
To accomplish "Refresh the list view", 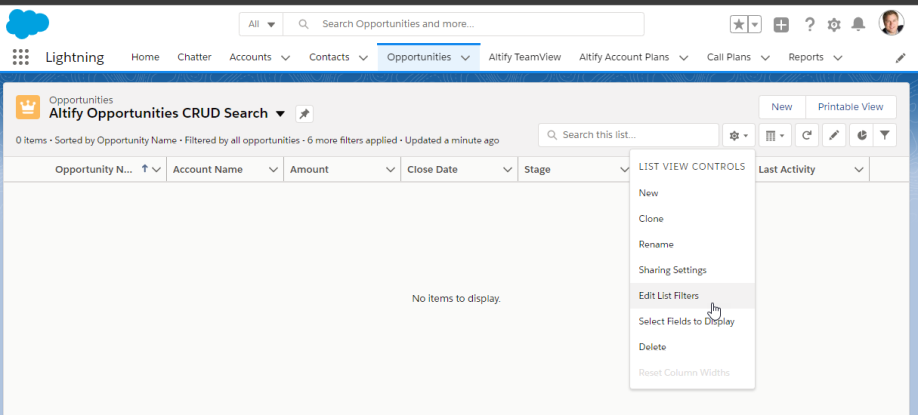I will pos(807,135).
